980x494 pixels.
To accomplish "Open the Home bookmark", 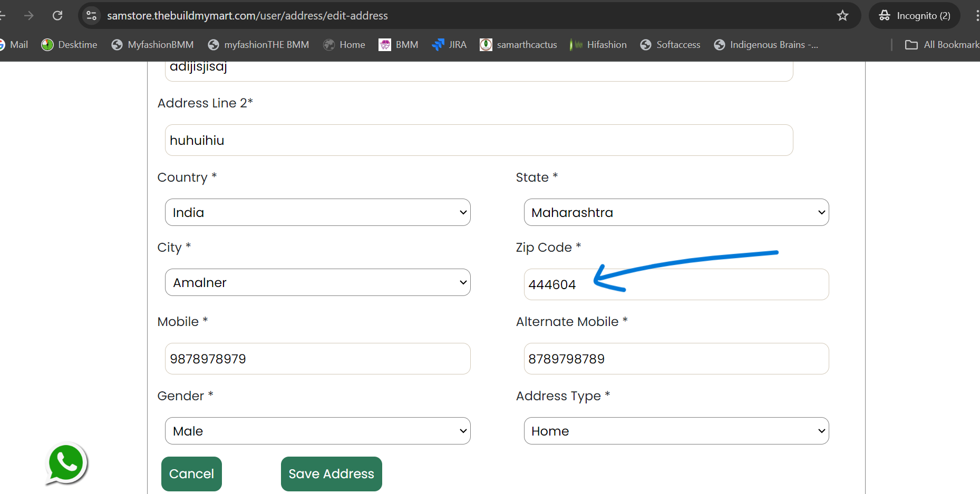I will click(344, 45).
